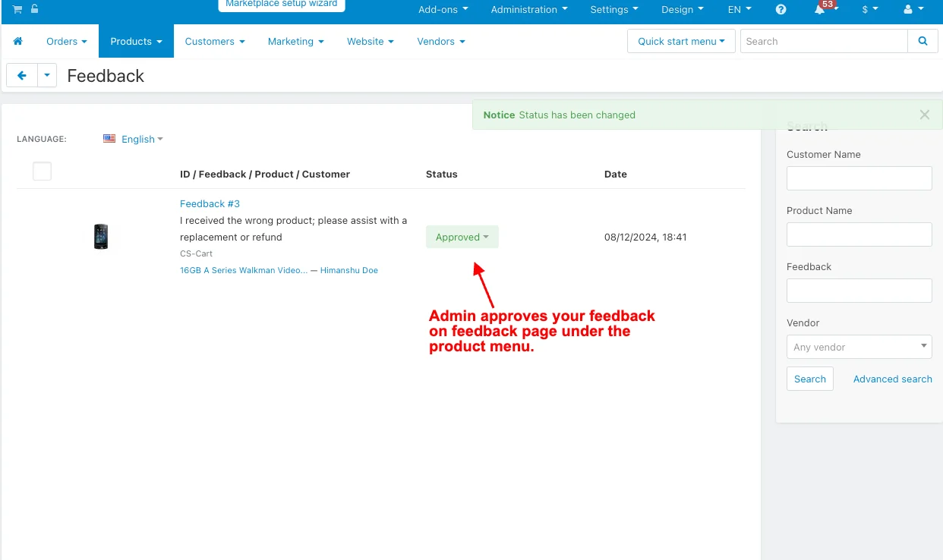Go to the home dashboard icon
This screenshot has width=943, height=560.
click(x=18, y=42)
